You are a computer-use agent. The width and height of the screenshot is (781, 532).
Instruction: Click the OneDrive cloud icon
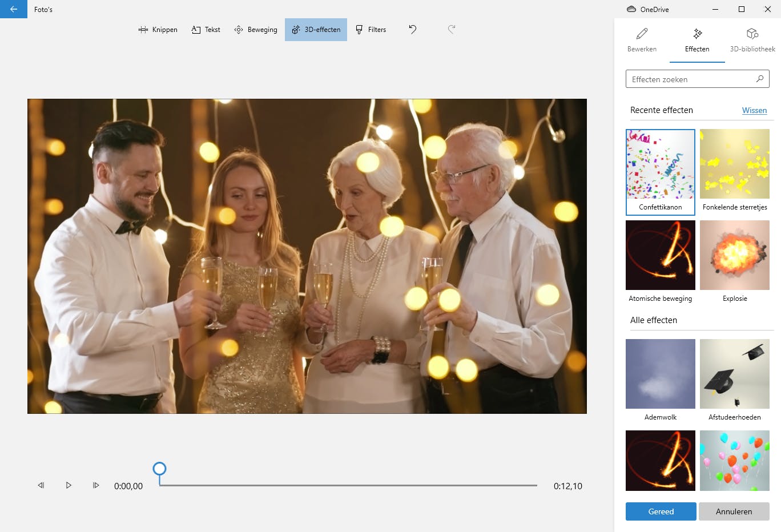point(631,9)
